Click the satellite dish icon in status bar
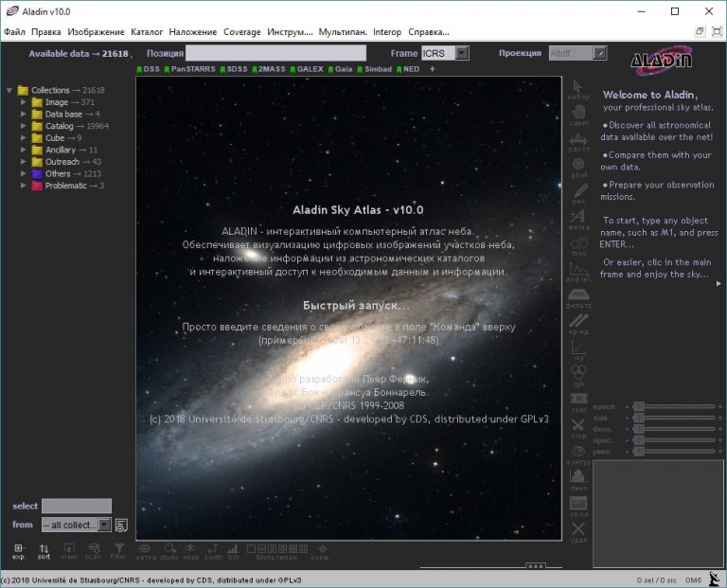The image size is (727, 588). (714, 579)
